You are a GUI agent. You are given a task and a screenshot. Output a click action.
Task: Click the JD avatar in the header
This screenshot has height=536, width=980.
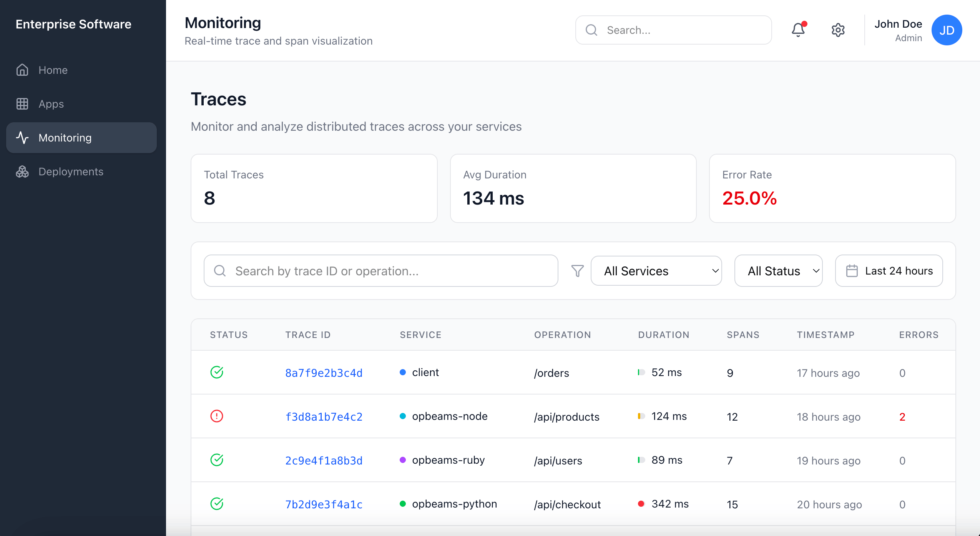tap(947, 30)
